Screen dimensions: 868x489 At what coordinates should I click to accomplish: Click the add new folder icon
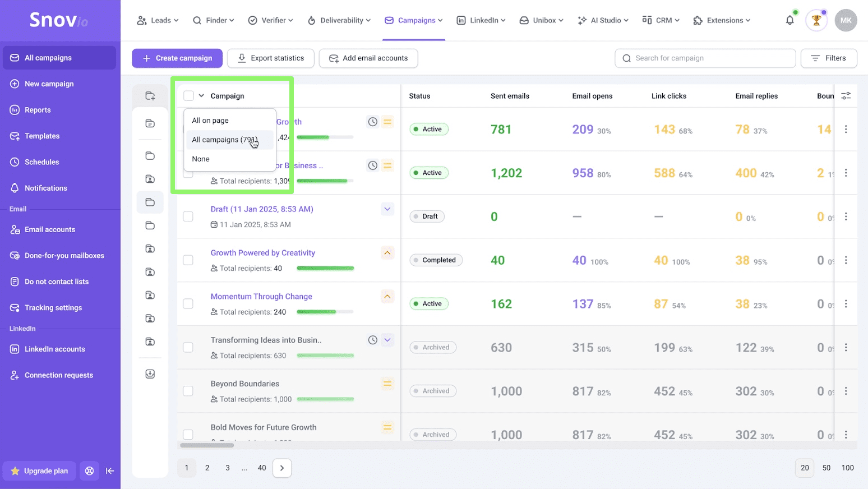150,96
